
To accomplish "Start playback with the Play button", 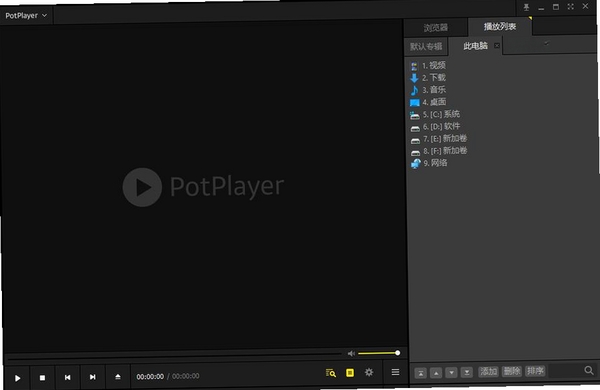I will pyautogui.click(x=18, y=378).
